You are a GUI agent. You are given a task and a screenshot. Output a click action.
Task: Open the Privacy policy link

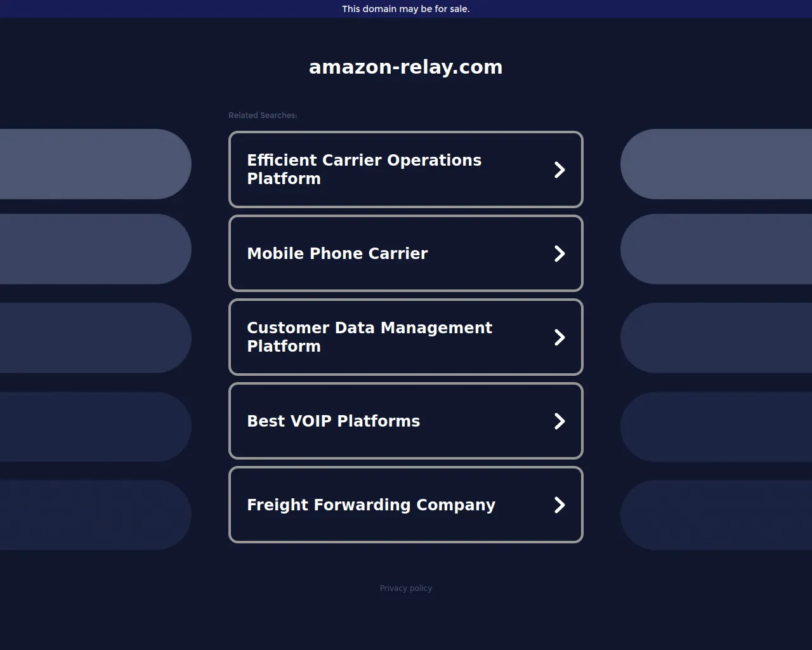tap(406, 588)
